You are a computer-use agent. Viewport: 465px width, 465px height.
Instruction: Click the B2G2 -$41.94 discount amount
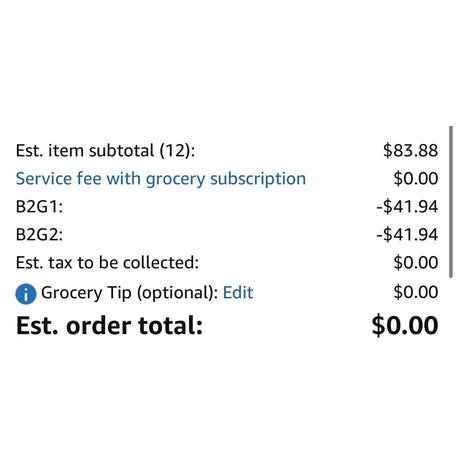pos(407,235)
